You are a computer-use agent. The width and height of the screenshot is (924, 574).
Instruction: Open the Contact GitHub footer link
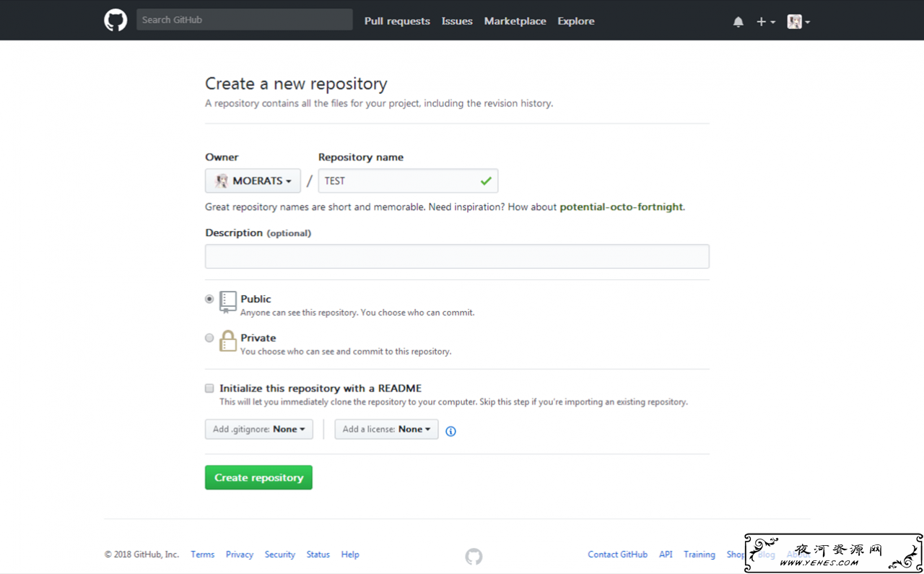coord(618,555)
